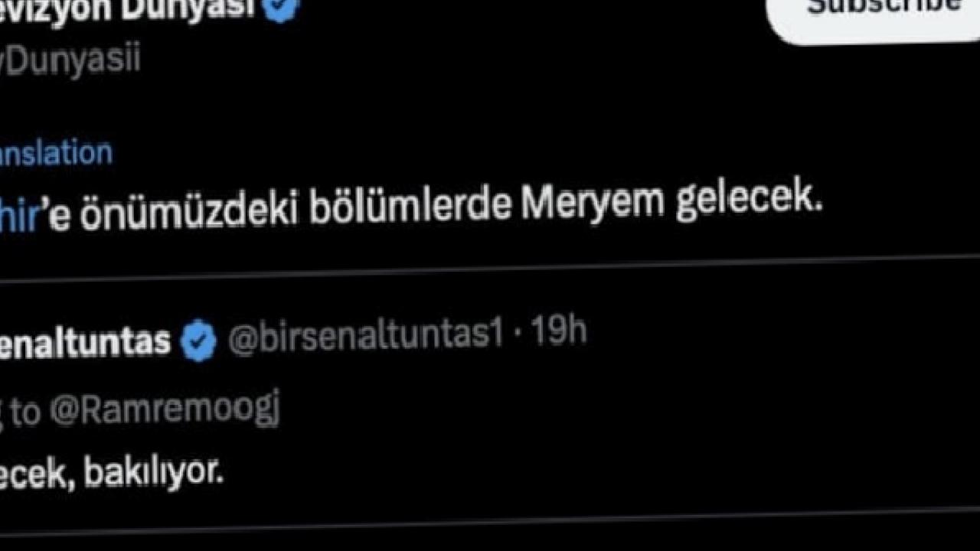Click the reply author name ending in 'enaltuntas'

(x=85, y=340)
